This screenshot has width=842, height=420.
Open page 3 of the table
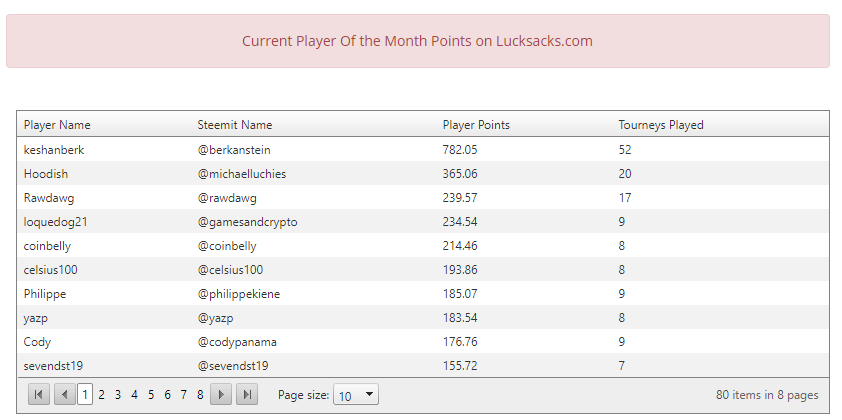pos(118,395)
